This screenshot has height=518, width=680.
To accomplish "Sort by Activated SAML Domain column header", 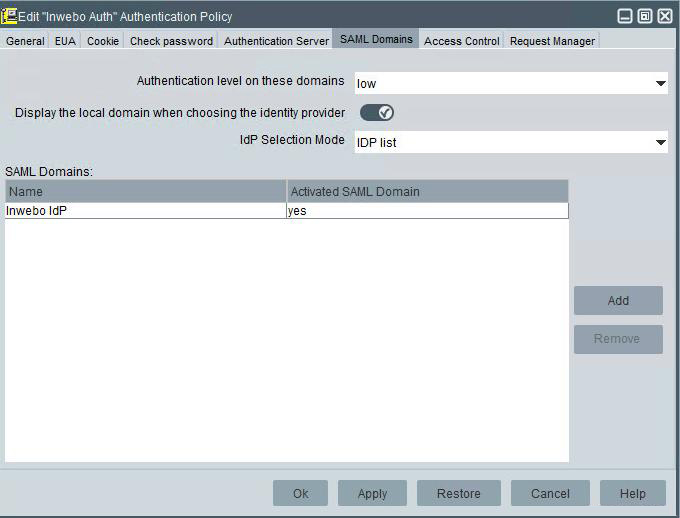I will (x=427, y=191).
